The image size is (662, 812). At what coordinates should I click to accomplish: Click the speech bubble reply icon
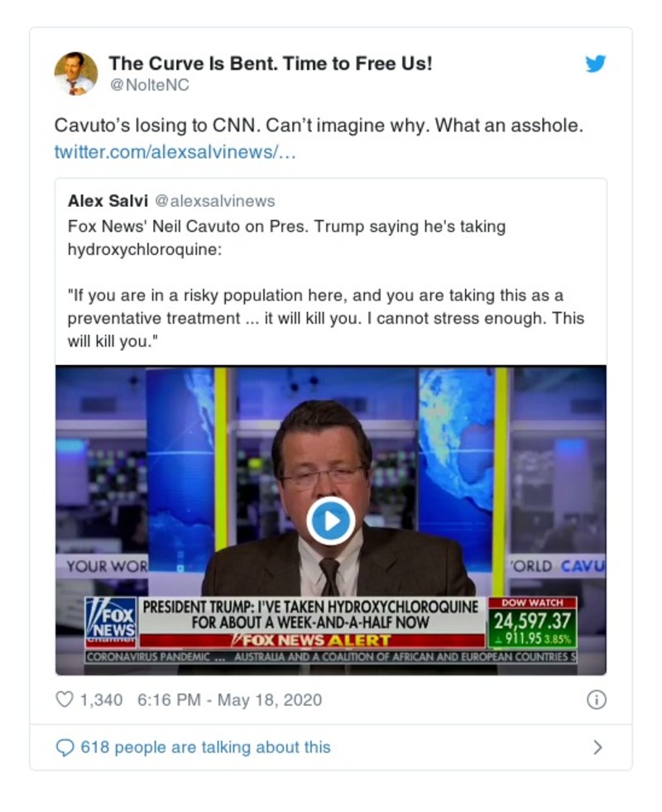pyautogui.click(x=65, y=747)
